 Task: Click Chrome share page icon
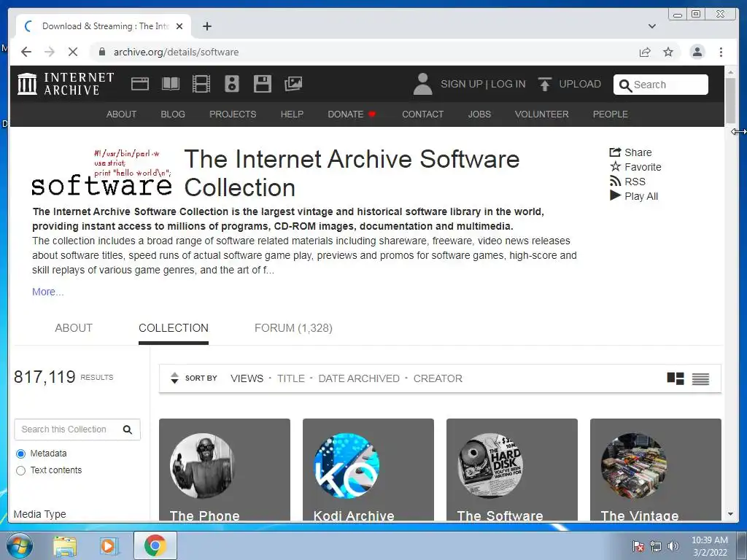coord(645,52)
